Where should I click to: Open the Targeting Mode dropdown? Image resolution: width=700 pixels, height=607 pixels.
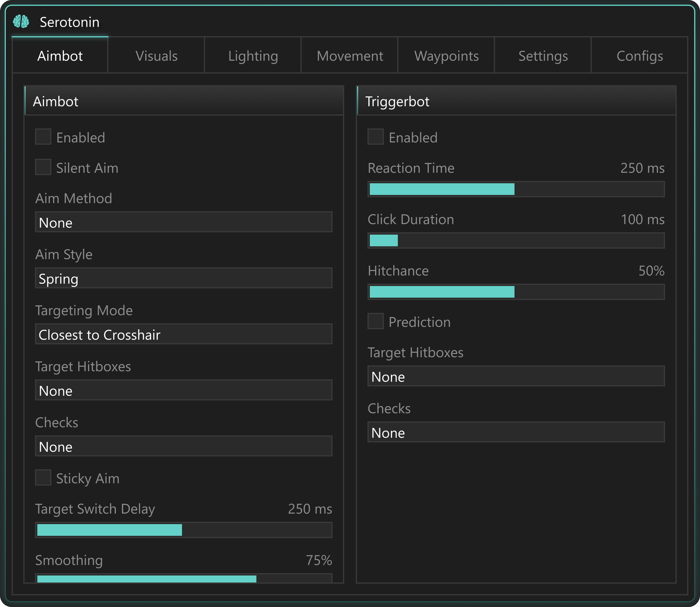pyautogui.click(x=184, y=334)
